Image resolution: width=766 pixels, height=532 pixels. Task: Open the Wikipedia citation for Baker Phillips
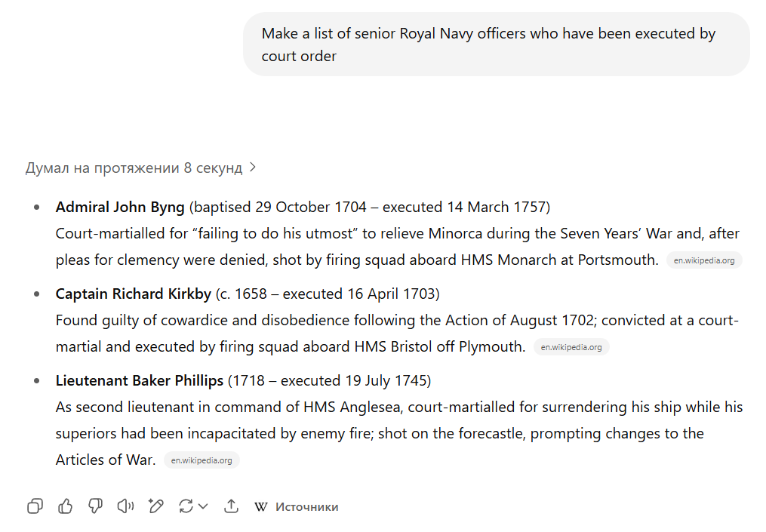201,460
